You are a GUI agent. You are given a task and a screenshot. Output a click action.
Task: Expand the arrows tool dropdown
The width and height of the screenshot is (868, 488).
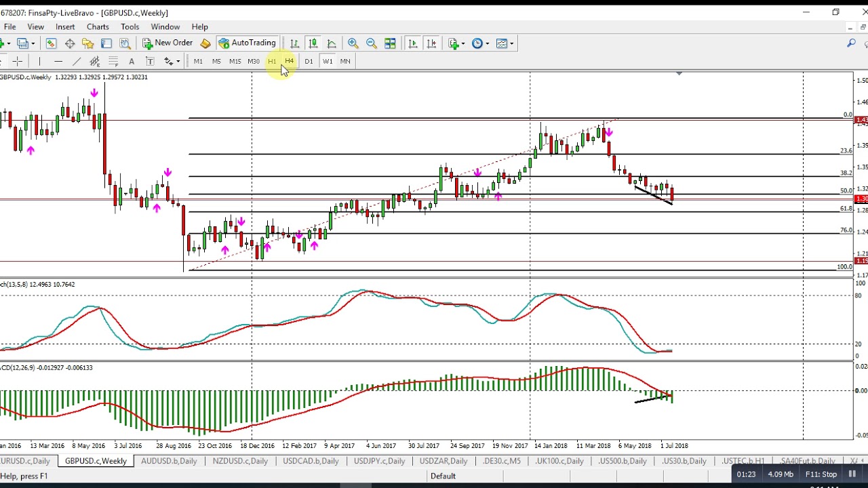click(178, 62)
